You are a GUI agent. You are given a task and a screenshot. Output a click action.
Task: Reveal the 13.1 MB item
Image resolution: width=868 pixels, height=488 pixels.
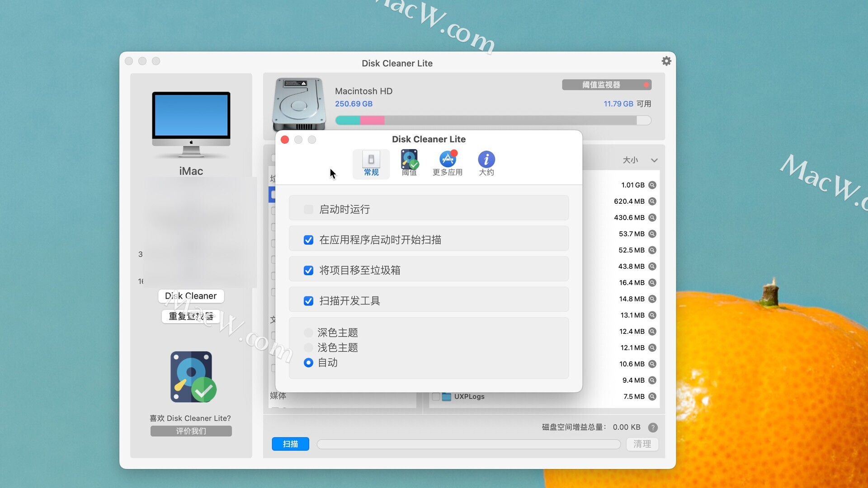point(652,315)
